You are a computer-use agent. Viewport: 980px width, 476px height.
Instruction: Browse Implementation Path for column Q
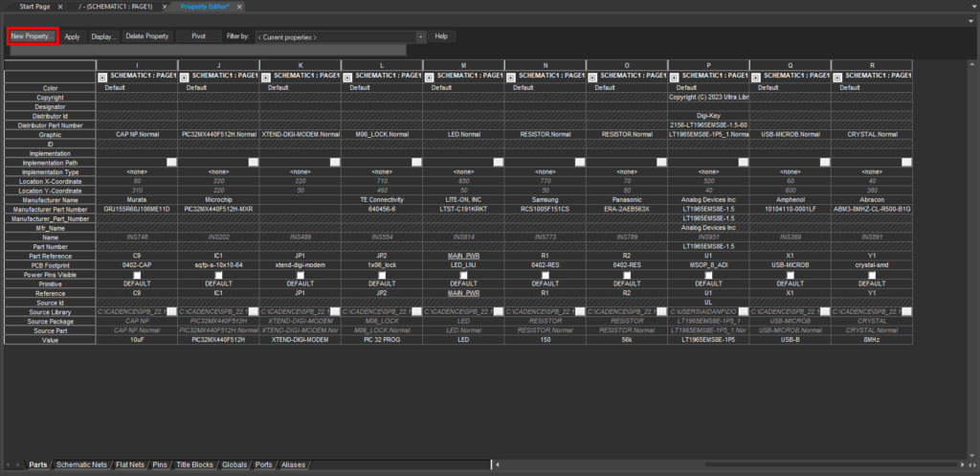point(825,162)
